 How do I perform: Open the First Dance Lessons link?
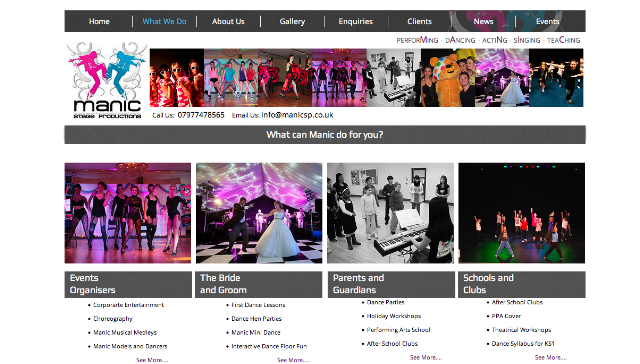click(x=258, y=305)
